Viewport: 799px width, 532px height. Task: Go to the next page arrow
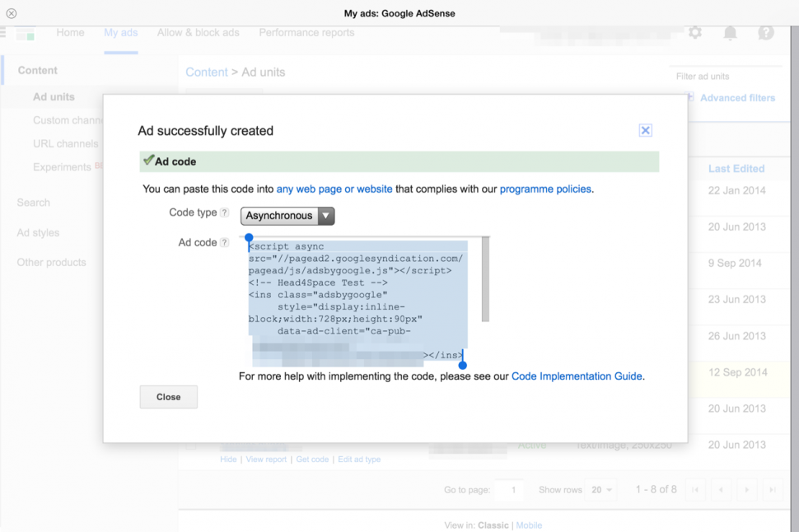[746, 490]
